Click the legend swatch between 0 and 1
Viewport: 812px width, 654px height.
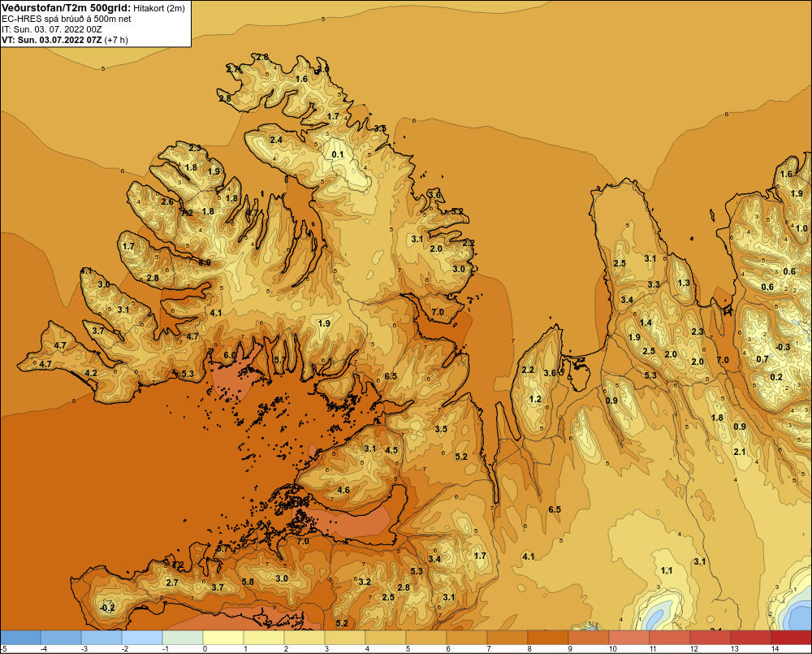[223, 637]
